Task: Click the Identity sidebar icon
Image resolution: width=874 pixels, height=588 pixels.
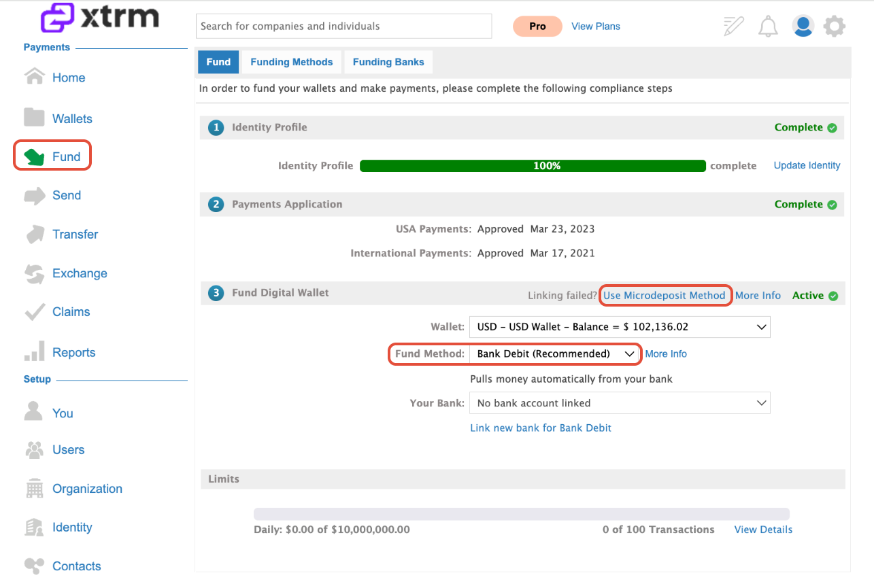Action: 34,527
